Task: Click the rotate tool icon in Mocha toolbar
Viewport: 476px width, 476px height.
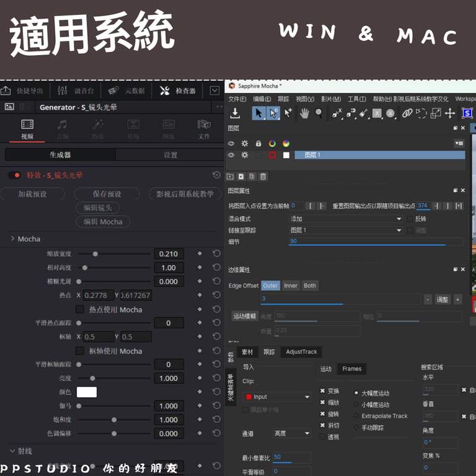Action: (x=421, y=113)
